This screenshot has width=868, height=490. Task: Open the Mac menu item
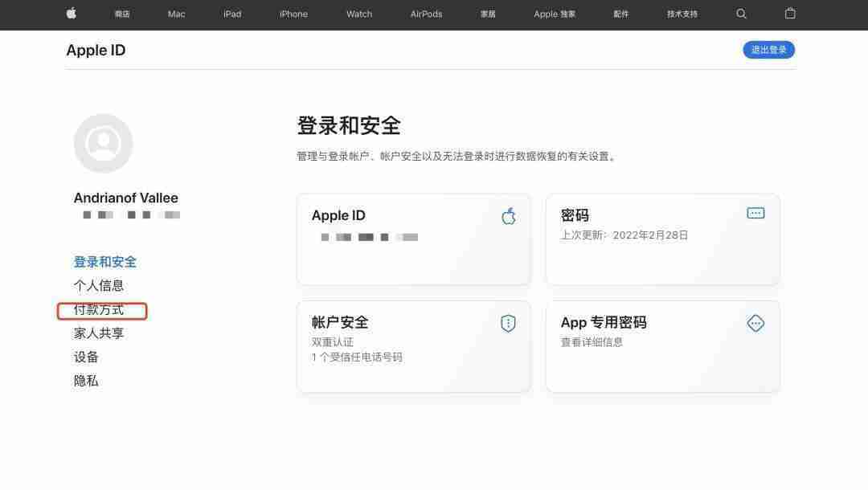tap(175, 14)
